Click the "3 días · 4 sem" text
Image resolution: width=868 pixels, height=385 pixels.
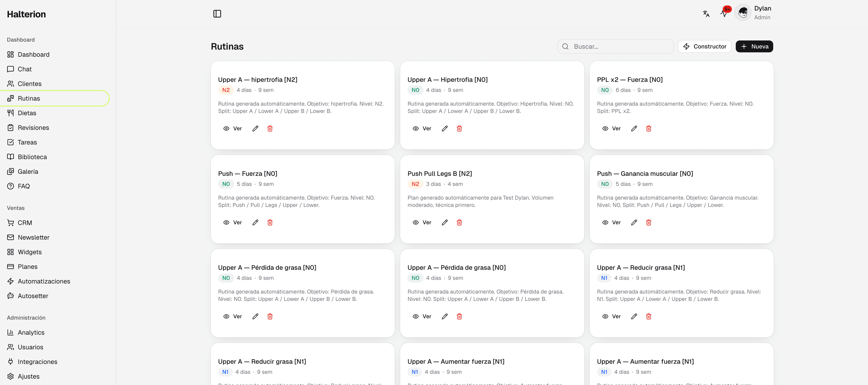[444, 184]
